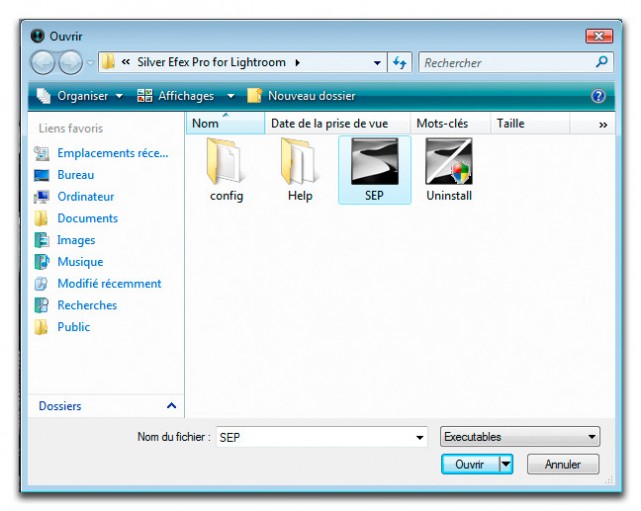Click Silver Efex Pro for Lightroom breadcrumb
Image resolution: width=641 pixels, height=511 pixels.
click(x=211, y=62)
